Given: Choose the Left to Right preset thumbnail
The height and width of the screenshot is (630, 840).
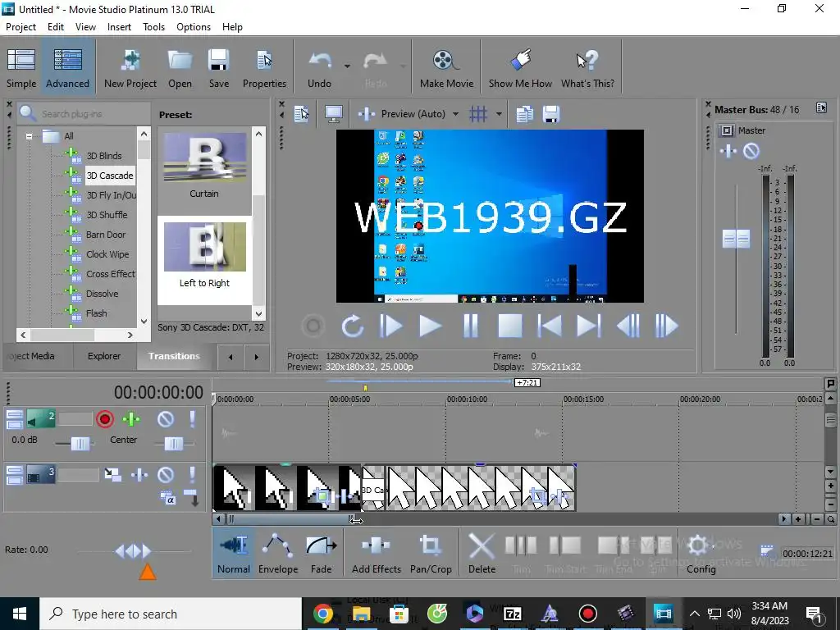Looking at the screenshot, I should click(x=204, y=247).
